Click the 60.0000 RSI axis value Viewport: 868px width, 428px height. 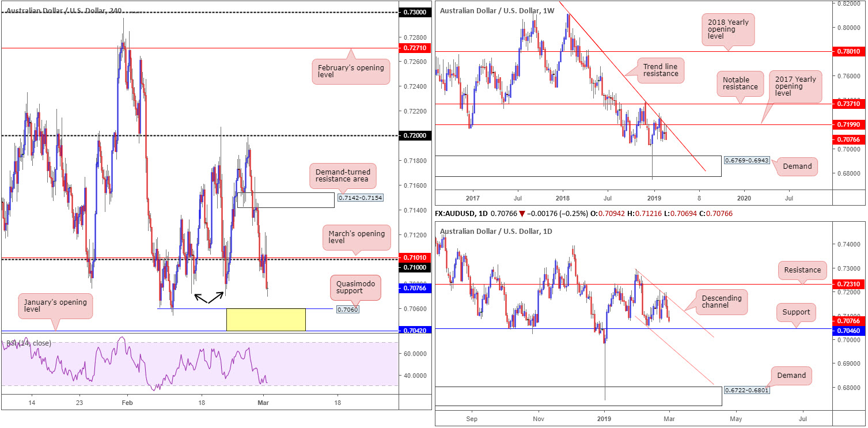(414, 353)
